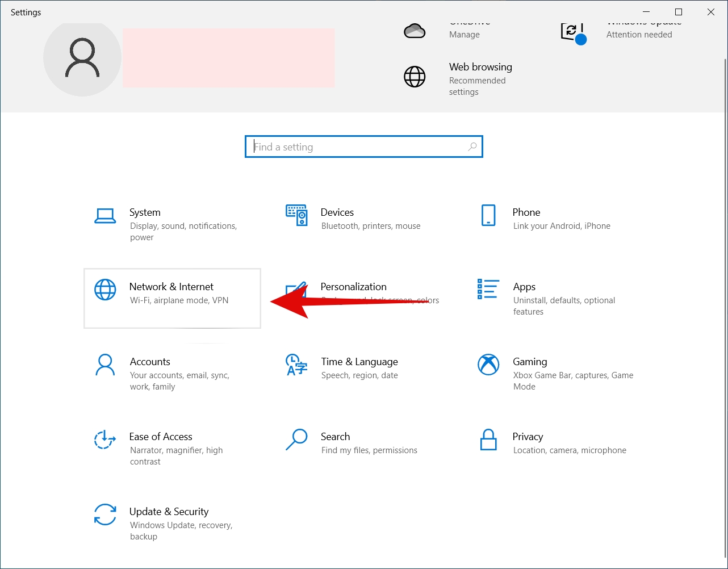Open the Personalization title
This screenshot has height=569, width=728.
(354, 287)
